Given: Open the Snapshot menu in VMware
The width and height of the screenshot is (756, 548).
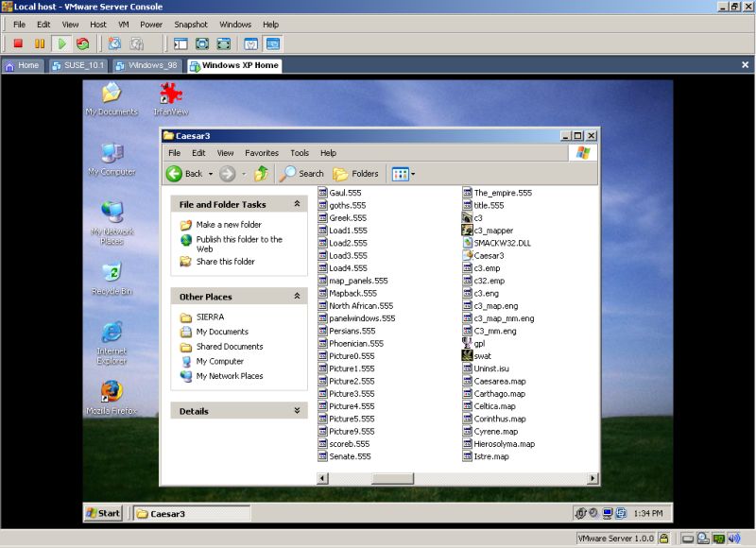Looking at the screenshot, I should point(190,24).
